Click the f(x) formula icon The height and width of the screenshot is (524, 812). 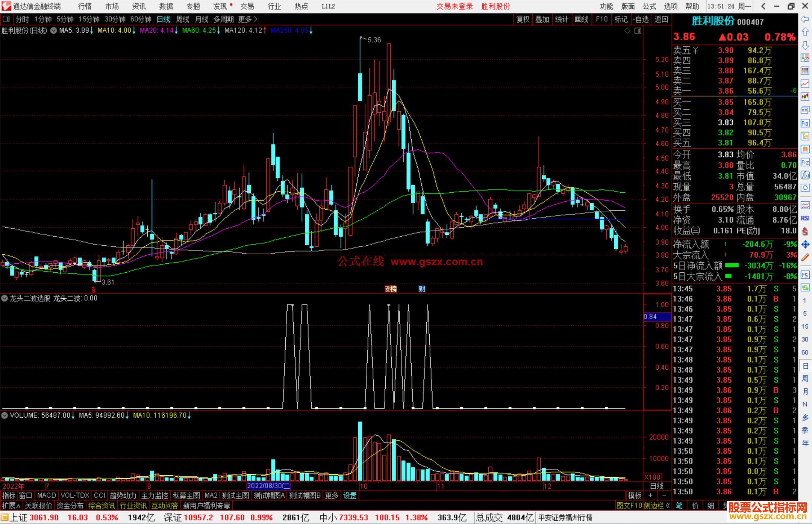point(805,175)
